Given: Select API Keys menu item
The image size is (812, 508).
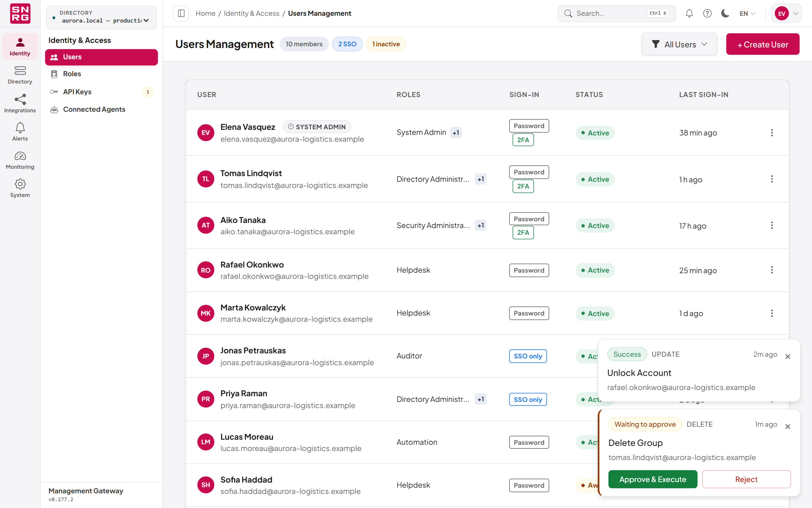Looking at the screenshot, I should 101,92.
